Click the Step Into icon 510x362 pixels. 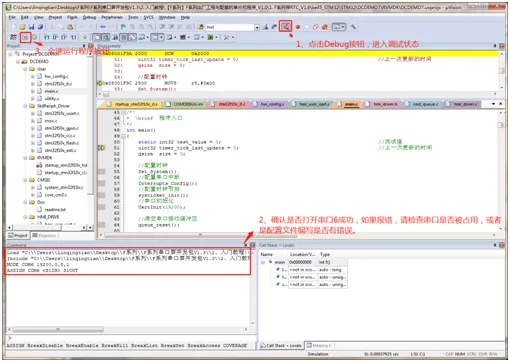(x=47, y=37)
